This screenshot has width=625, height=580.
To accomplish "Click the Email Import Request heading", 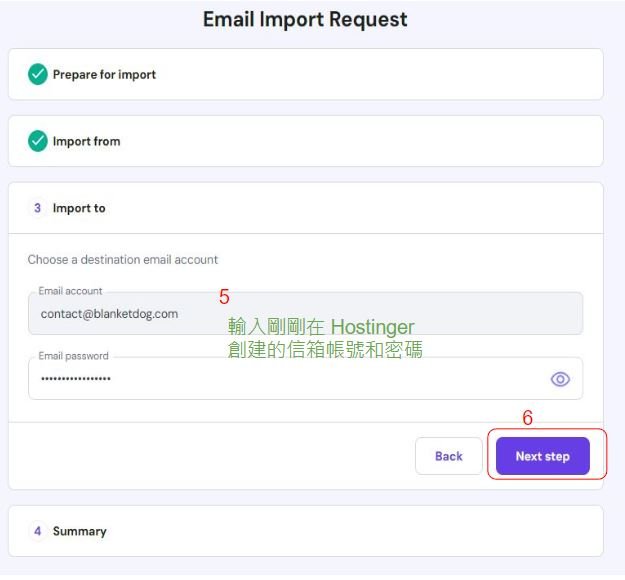I will pyautogui.click(x=305, y=20).
